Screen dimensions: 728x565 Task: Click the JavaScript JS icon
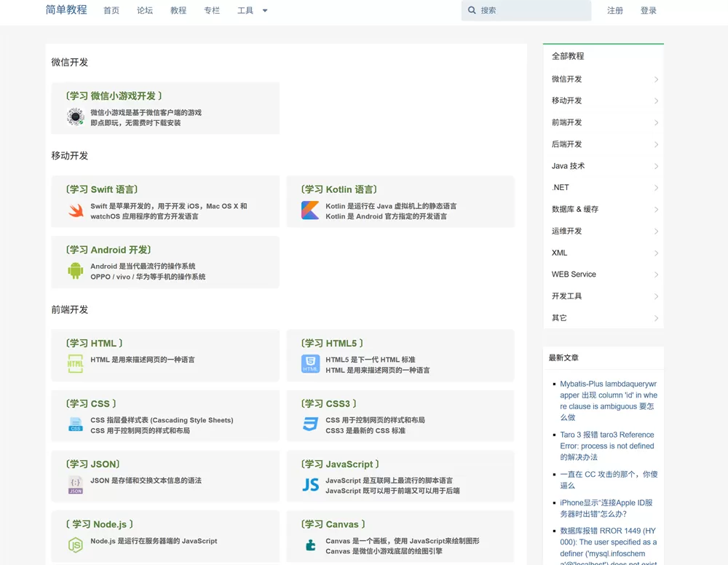coord(310,485)
